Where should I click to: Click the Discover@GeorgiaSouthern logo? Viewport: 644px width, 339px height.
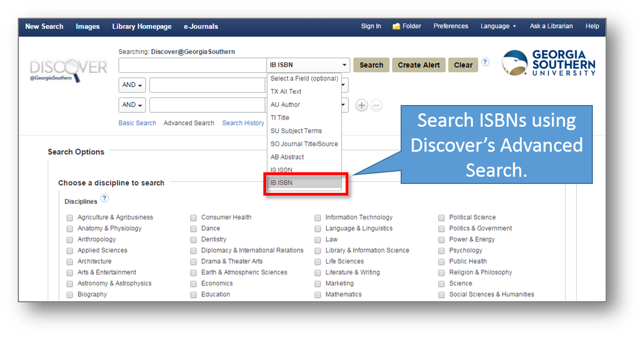[x=68, y=70]
